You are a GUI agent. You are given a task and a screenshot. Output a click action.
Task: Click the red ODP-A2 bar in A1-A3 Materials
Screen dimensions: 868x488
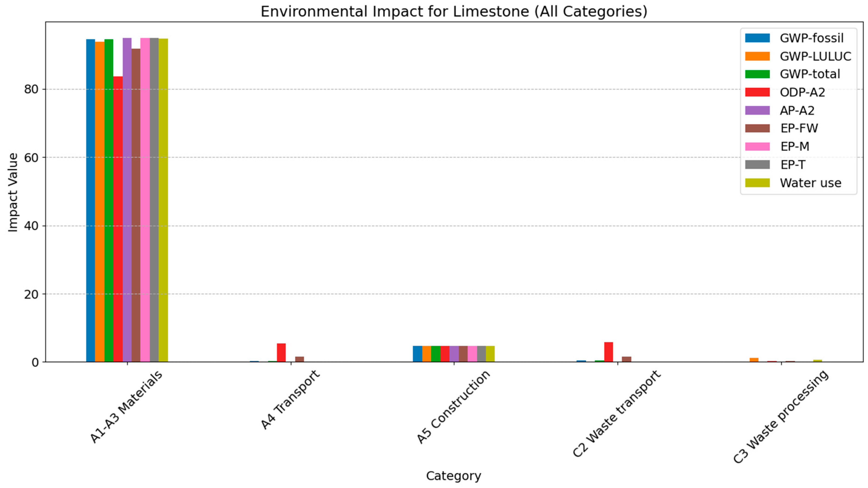tap(118, 219)
